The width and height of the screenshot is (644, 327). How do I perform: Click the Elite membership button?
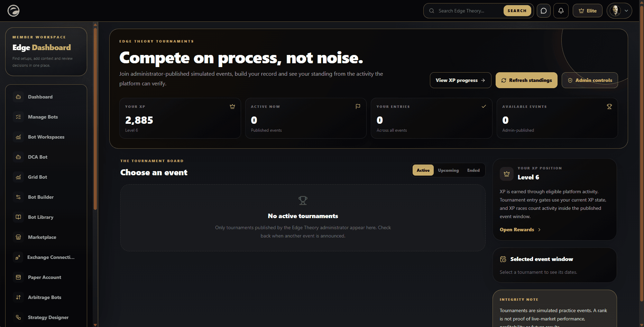coord(588,11)
